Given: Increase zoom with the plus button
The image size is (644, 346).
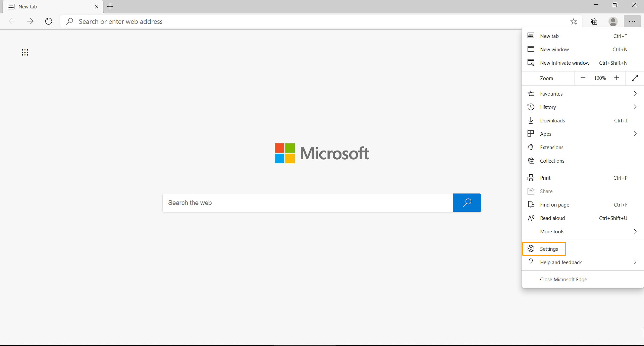Looking at the screenshot, I should point(616,78).
